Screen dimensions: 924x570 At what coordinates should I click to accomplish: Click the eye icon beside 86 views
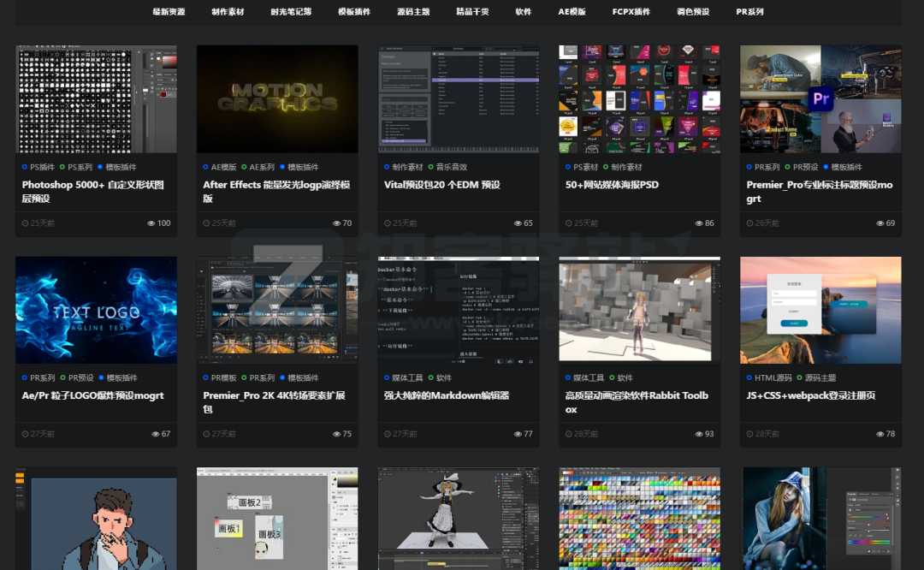tap(699, 223)
